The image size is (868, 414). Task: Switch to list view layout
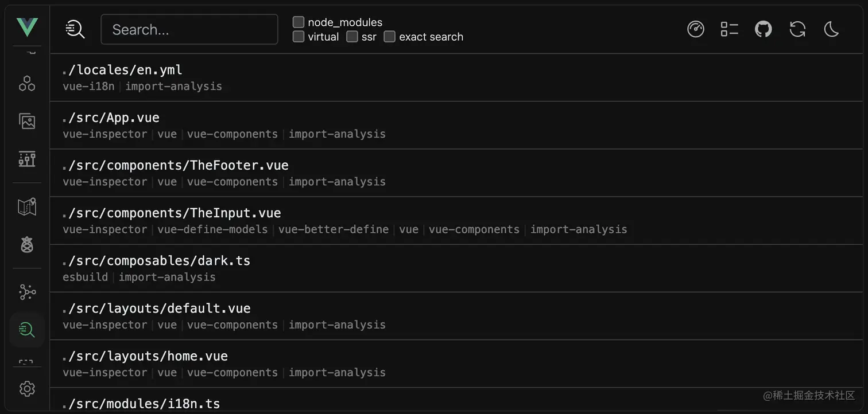click(729, 29)
